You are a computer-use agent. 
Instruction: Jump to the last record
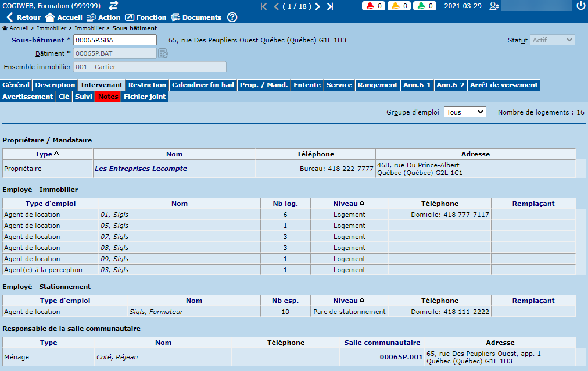(x=330, y=6)
